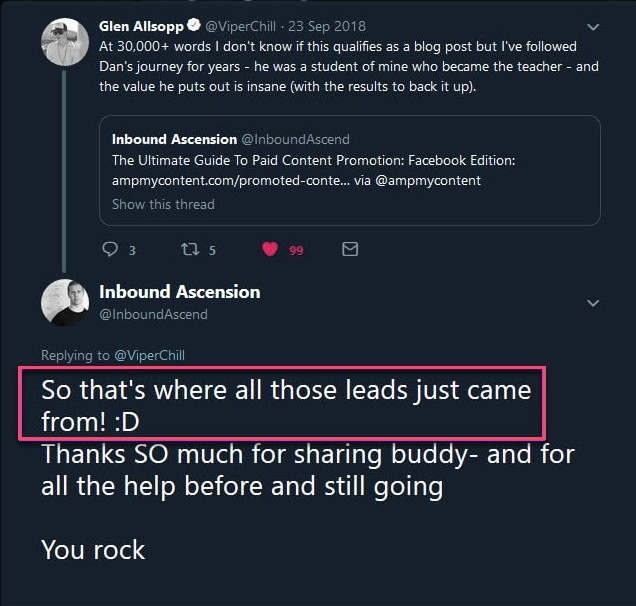Expand the chevron menu on Glen's tweet

coord(593,27)
